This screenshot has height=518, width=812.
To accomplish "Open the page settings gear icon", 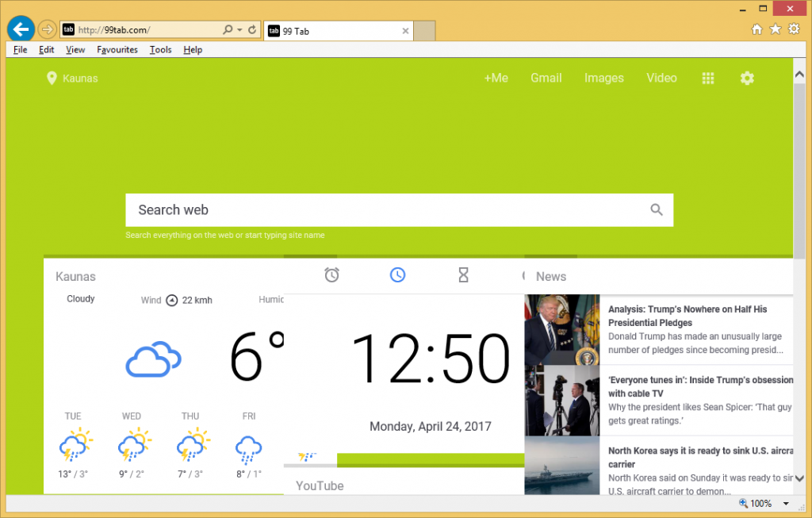I will pyautogui.click(x=747, y=78).
